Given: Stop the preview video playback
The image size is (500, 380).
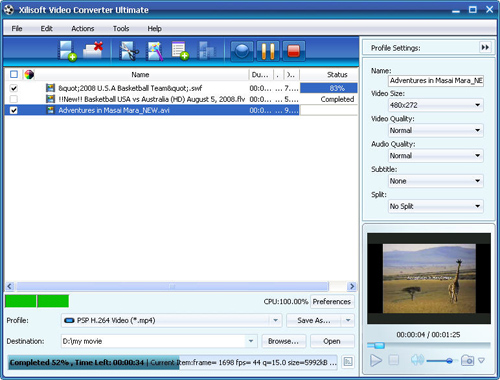Looking at the screenshot, I should tap(394, 360).
